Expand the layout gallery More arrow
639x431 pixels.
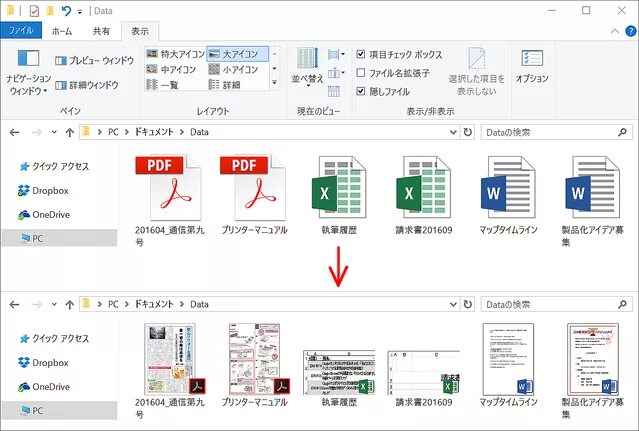(275, 83)
